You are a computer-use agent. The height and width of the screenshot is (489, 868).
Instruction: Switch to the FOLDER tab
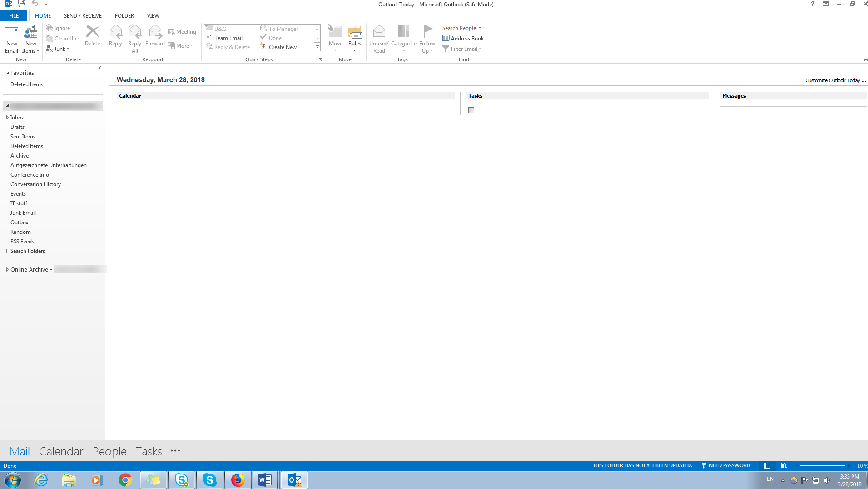pos(124,16)
